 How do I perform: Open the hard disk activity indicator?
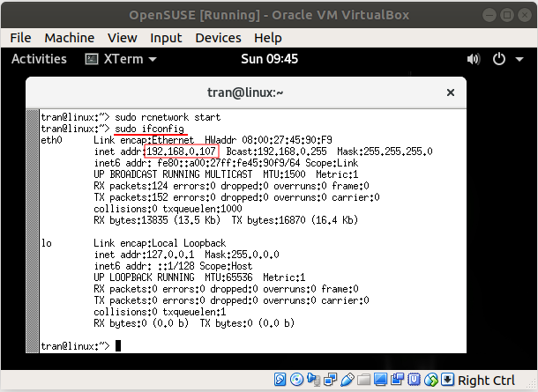pos(280,380)
